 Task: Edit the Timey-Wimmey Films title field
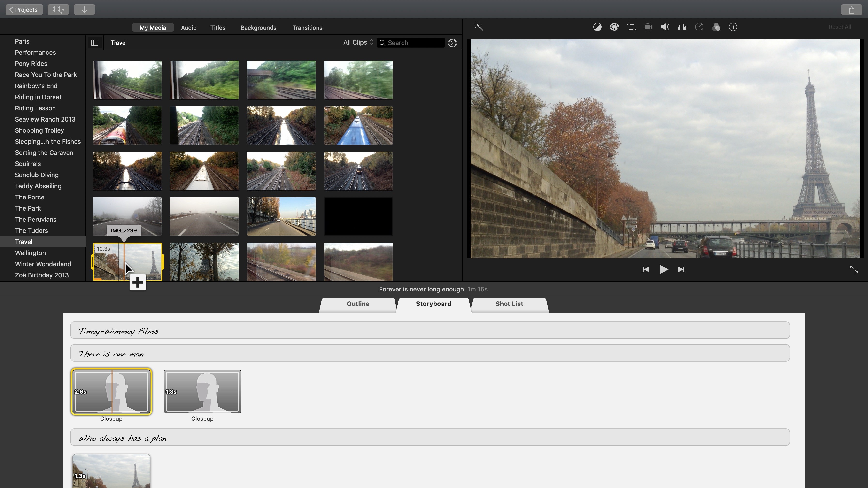pos(430,330)
